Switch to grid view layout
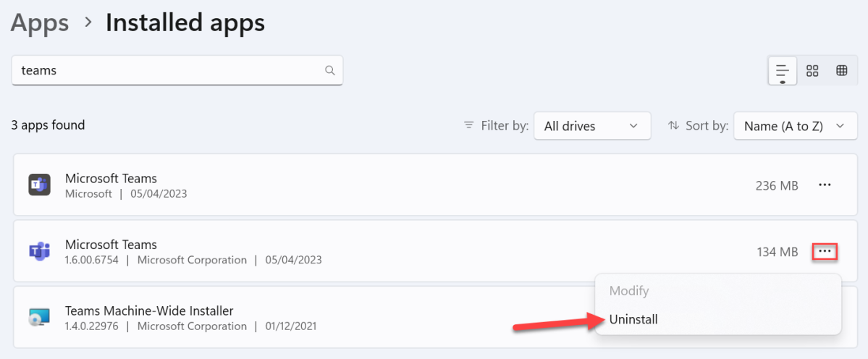868x359 pixels. pyautogui.click(x=812, y=70)
